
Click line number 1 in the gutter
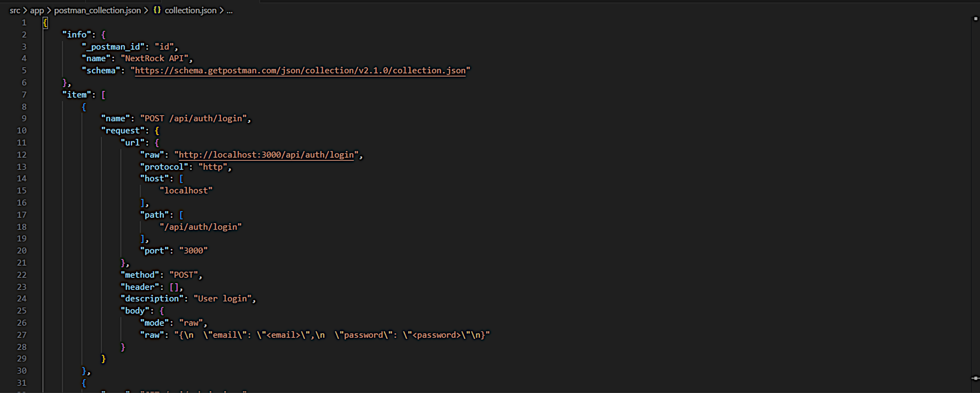(24, 23)
